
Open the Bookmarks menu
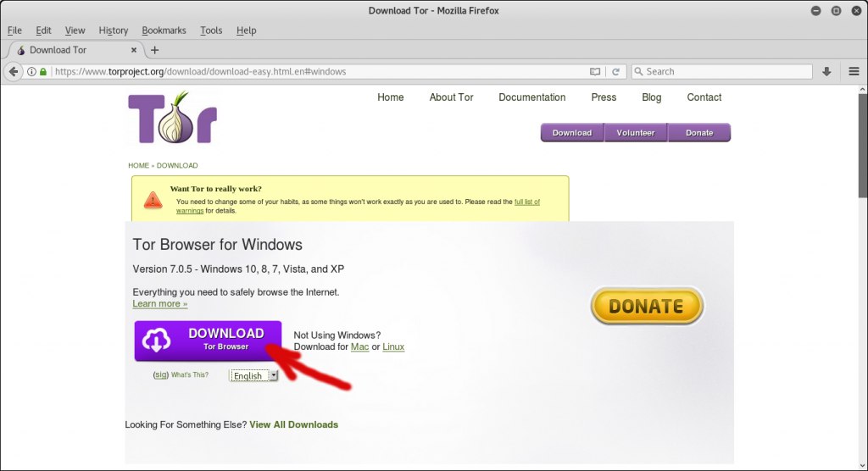(164, 30)
